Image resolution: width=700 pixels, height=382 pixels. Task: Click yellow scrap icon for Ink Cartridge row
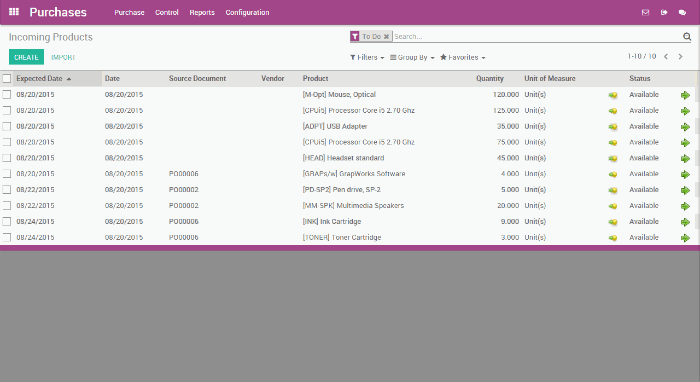(612, 222)
